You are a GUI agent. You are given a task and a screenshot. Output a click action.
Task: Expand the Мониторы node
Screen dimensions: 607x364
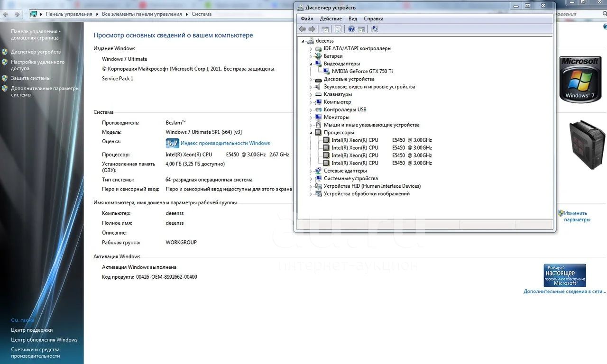coord(311,118)
